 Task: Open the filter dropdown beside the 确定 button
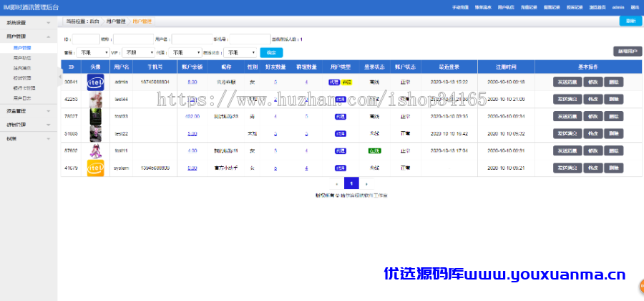tap(240, 52)
